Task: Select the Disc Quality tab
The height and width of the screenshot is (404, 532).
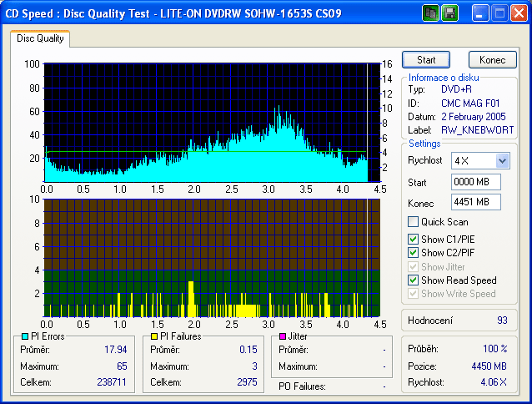Action: click(40, 38)
